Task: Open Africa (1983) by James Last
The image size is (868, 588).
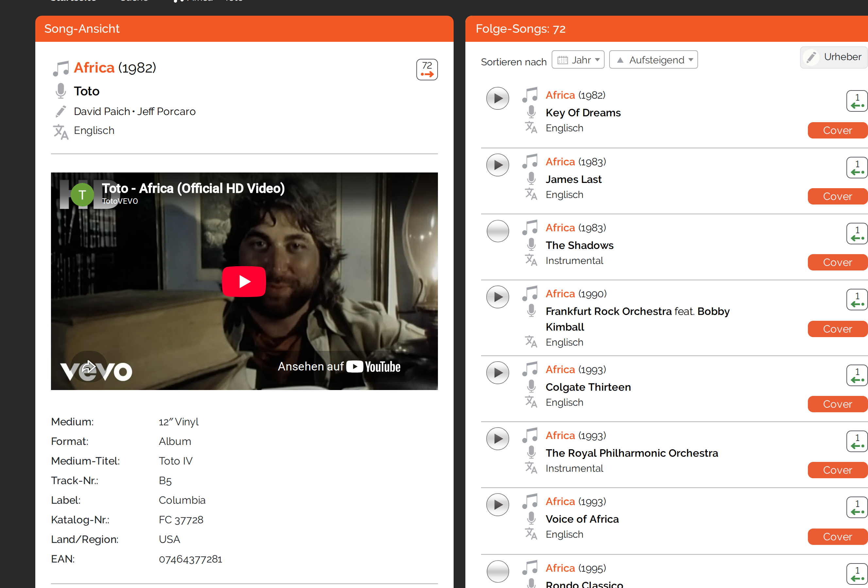Action: click(x=560, y=162)
